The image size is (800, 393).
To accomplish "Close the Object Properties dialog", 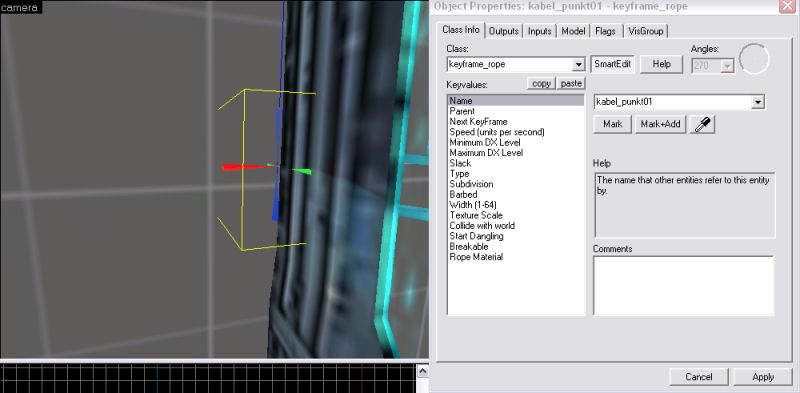I will [x=787, y=6].
